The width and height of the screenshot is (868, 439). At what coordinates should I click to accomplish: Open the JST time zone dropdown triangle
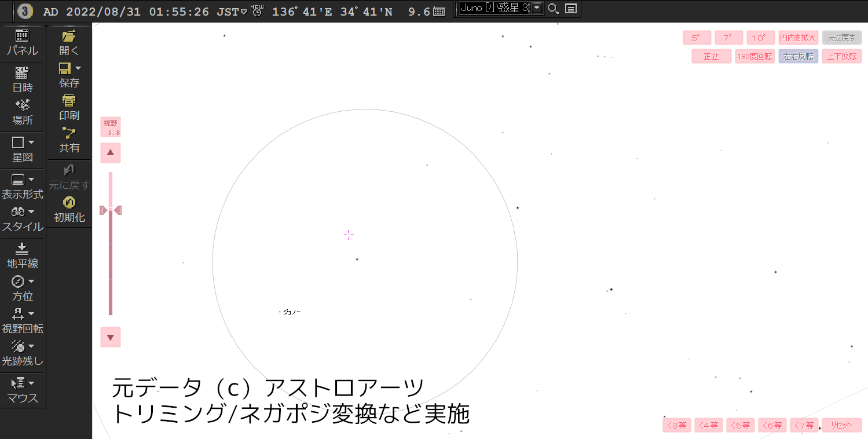tap(244, 12)
